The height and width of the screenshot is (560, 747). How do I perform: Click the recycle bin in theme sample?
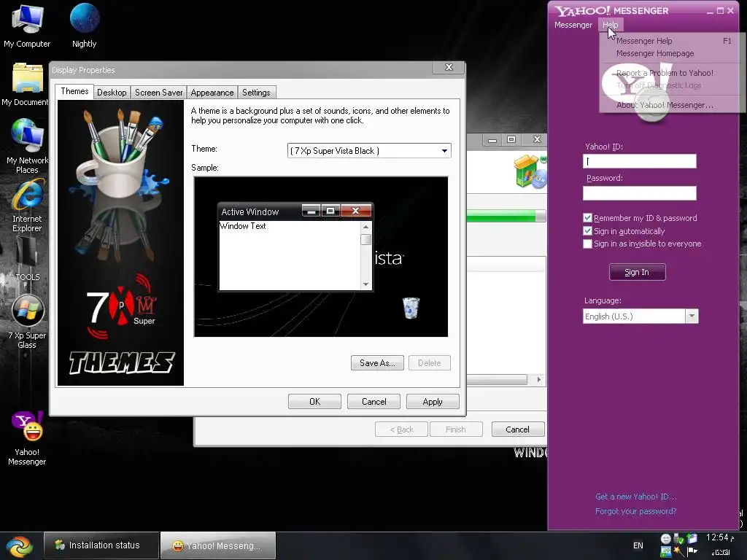[411, 308]
